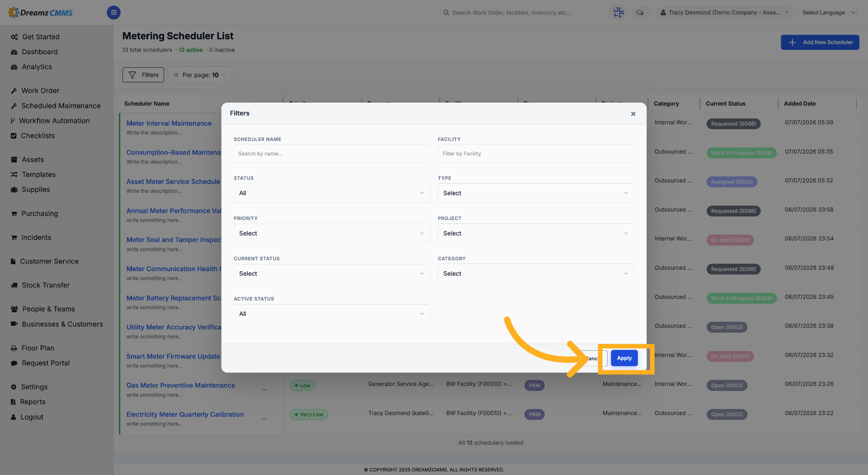Click the Checklists check icon
This screenshot has height=475, width=868.
pyautogui.click(x=14, y=136)
